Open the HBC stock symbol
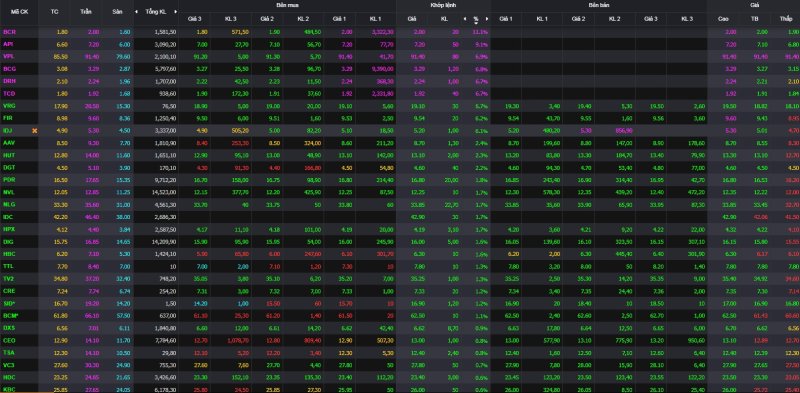 9,254
